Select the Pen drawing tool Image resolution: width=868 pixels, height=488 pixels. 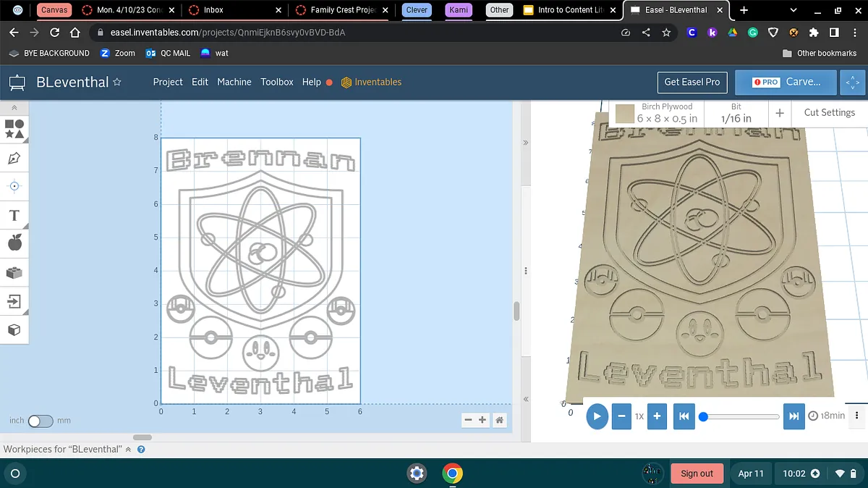click(14, 158)
